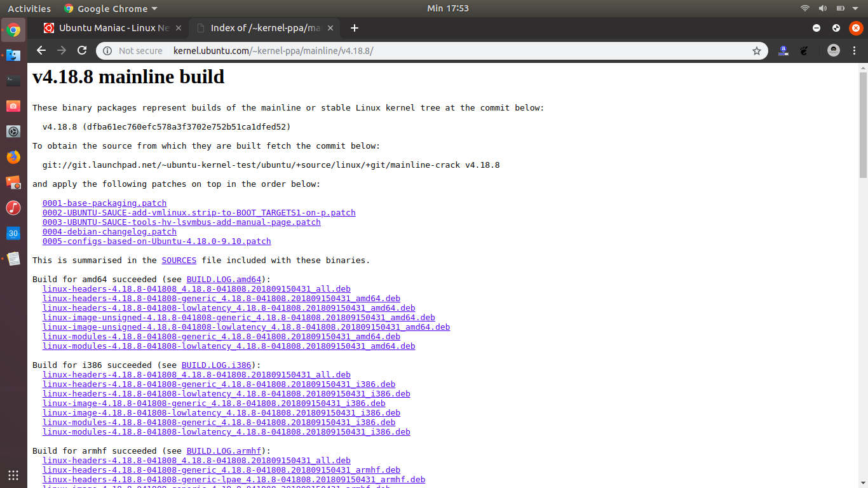Bookmark this page with the star

757,51
